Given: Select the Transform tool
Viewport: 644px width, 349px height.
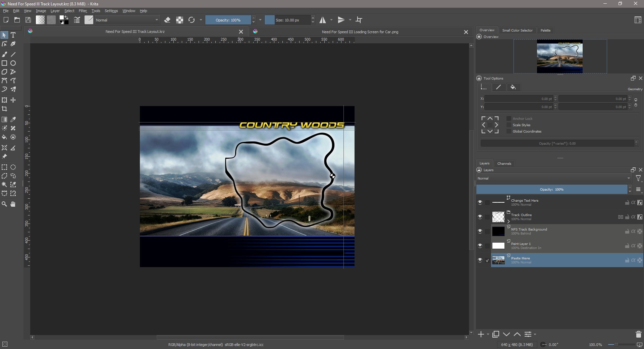Looking at the screenshot, I should point(4,100).
